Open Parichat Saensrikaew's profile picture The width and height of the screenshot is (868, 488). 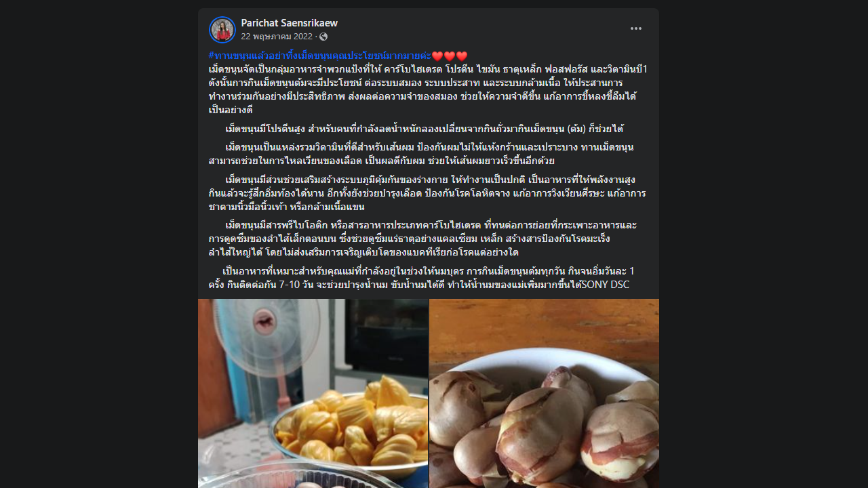click(x=222, y=30)
